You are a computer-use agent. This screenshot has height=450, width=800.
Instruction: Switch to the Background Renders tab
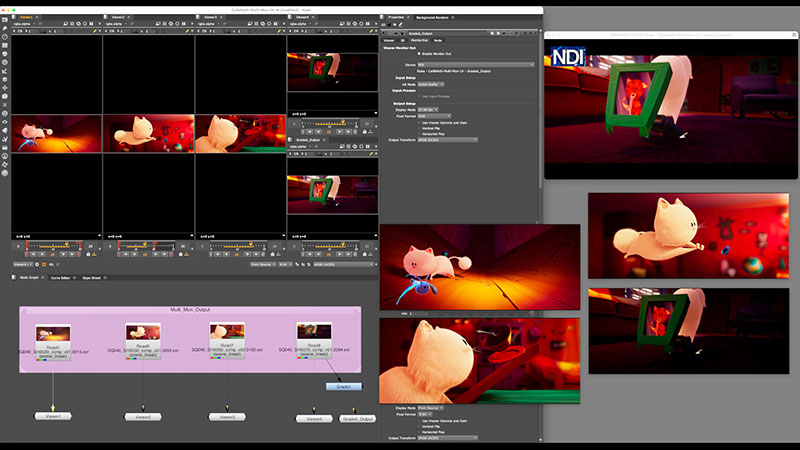432,17
